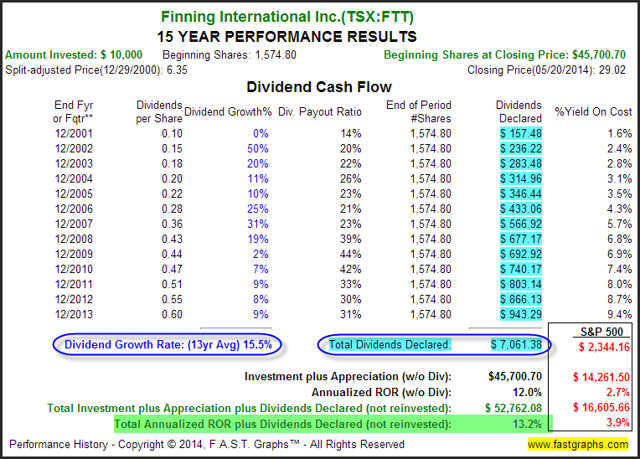
Task: Select the $ 433.06 highlighted cell
Action: (x=521, y=209)
